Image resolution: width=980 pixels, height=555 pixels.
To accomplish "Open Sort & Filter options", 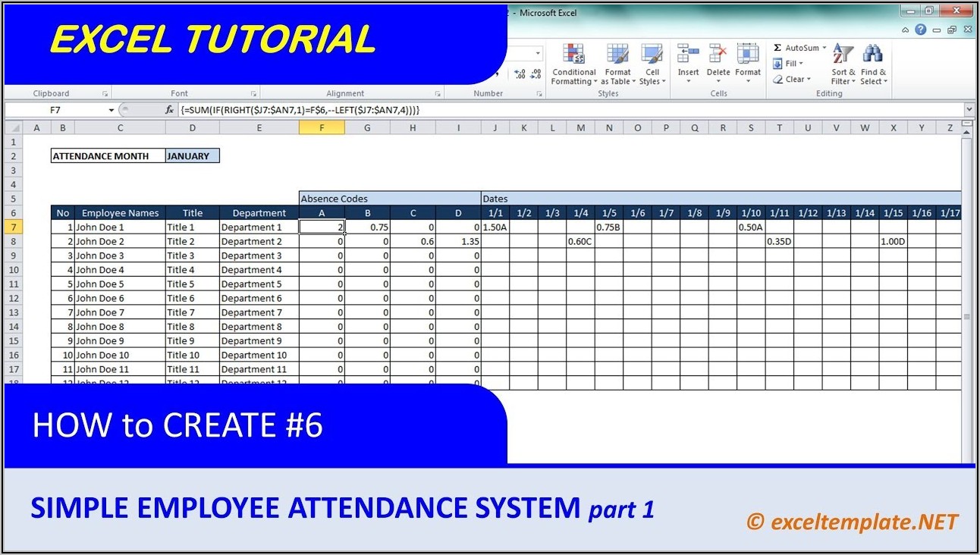I will [841, 64].
